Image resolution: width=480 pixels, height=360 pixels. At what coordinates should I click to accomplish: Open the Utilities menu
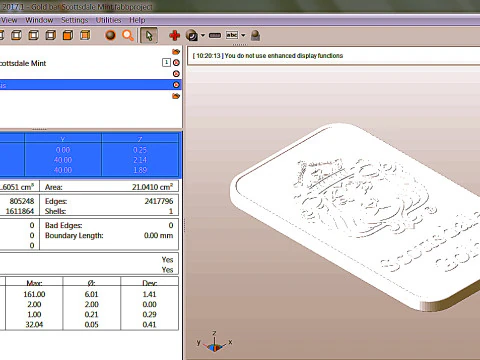coord(108,20)
